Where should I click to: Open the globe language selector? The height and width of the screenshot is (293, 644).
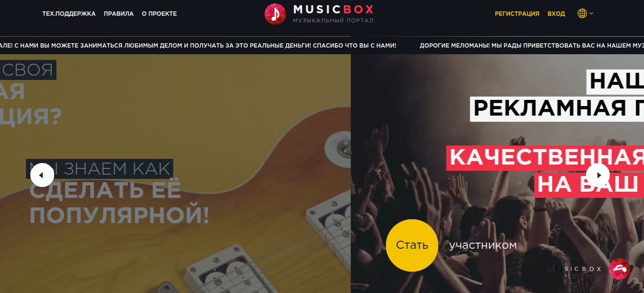point(582,14)
